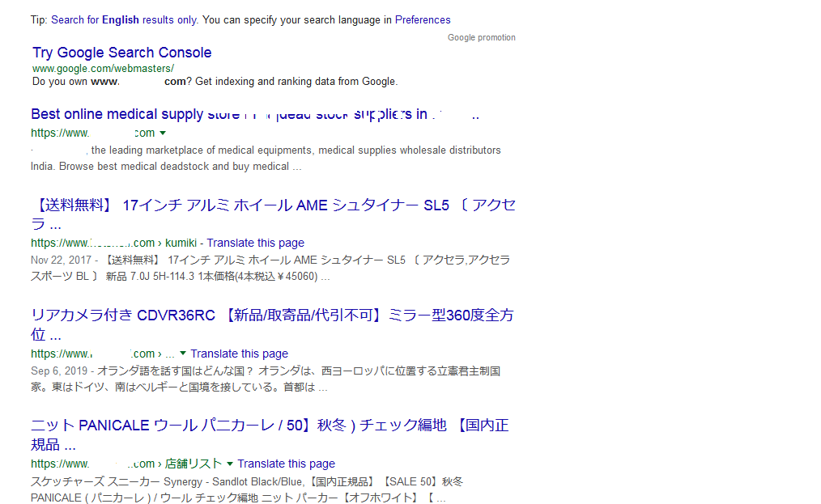The image size is (821, 504).
Task: Open the medical supply result's green URL
Action: pos(92,133)
